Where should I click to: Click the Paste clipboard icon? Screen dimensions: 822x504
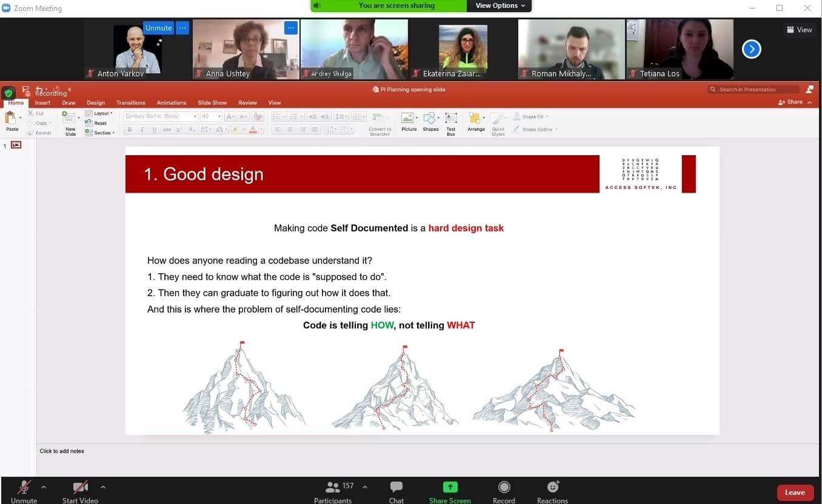click(x=12, y=120)
